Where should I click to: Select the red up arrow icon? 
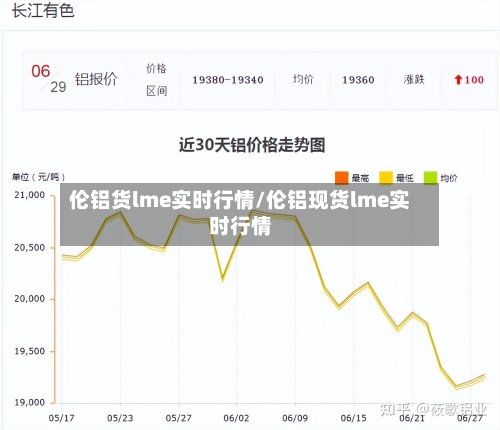click(x=458, y=80)
